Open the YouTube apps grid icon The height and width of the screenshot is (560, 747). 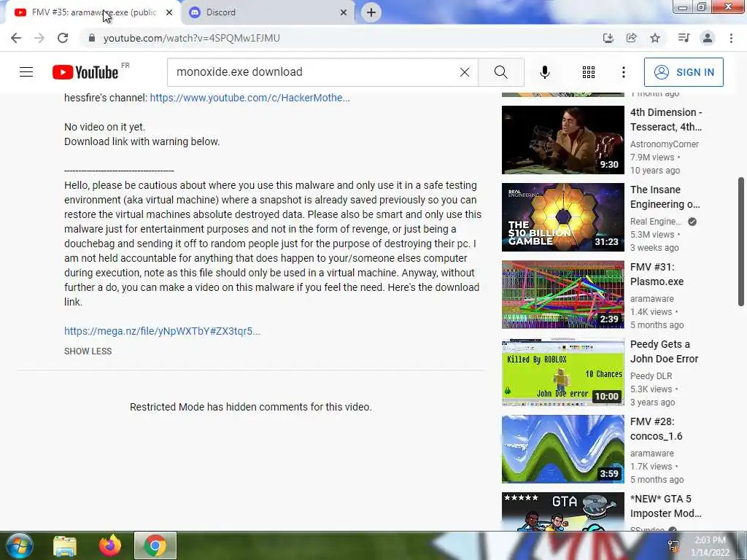click(589, 72)
